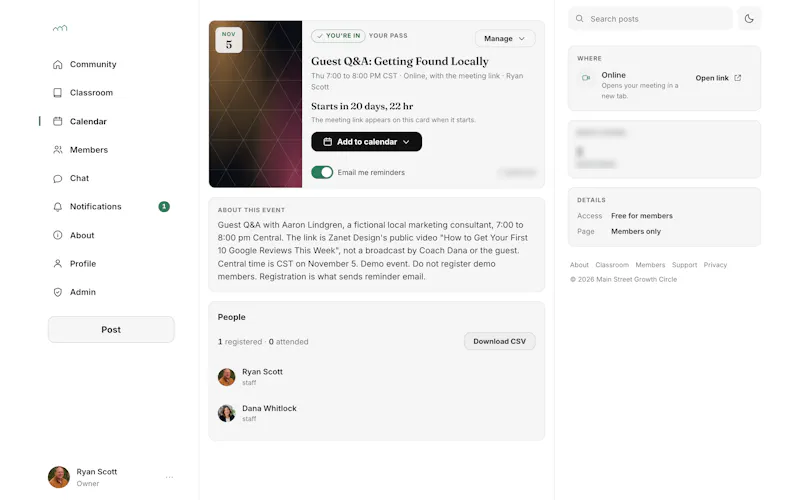The image size is (800, 500).
Task: Click the 'Starts in 20 days, 22 hr' text
Action: (x=362, y=106)
